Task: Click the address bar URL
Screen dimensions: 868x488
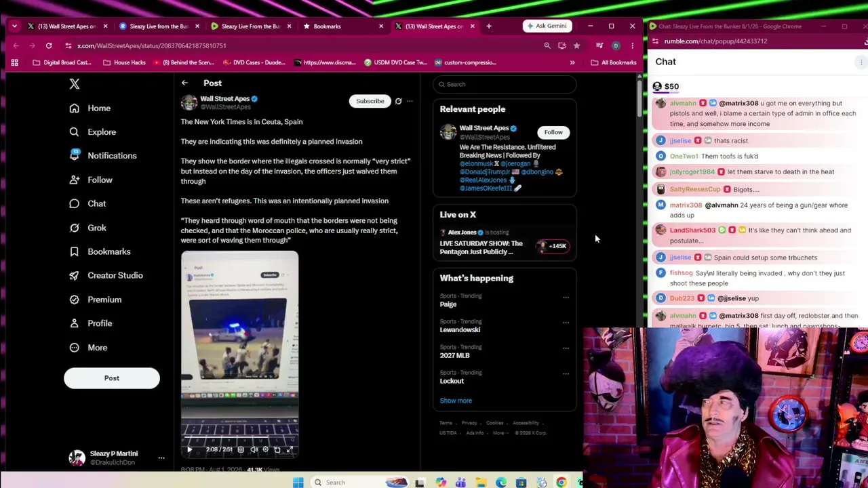Action: (152, 46)
